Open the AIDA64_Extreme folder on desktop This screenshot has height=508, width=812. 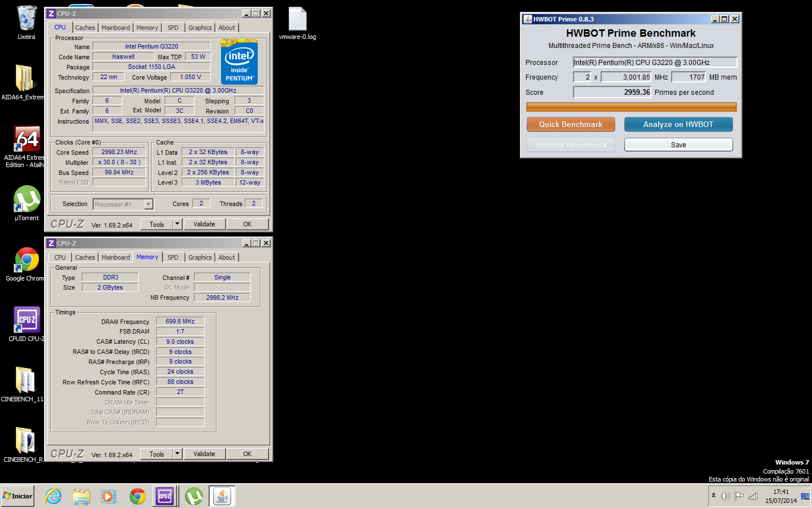coord(24,78)
